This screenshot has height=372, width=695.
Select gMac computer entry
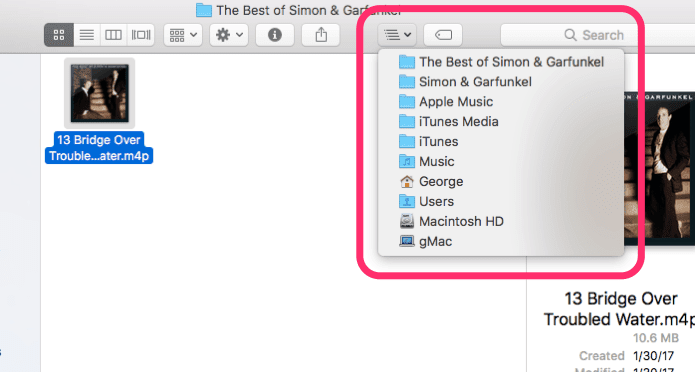coord(501,241)
